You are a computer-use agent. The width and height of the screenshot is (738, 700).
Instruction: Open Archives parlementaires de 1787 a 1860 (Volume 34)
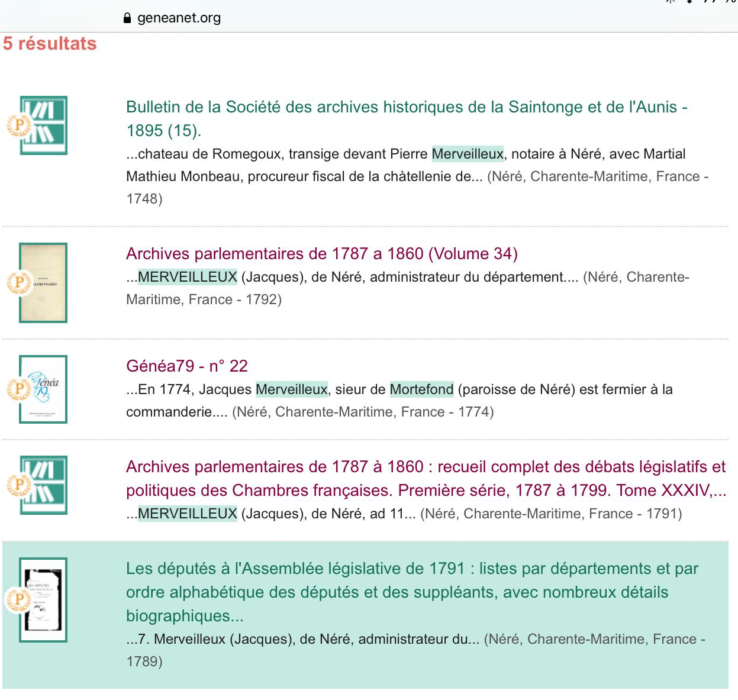click(322, 254)
